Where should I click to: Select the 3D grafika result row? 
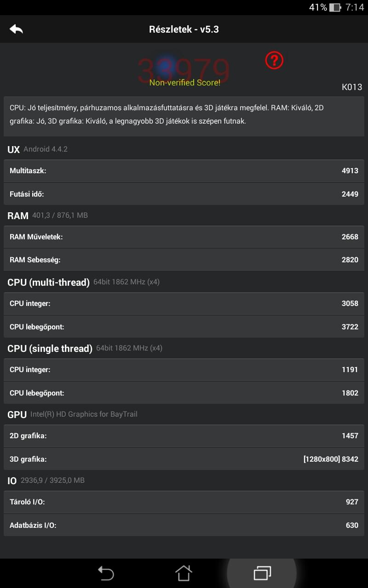[x=184, y=459]
